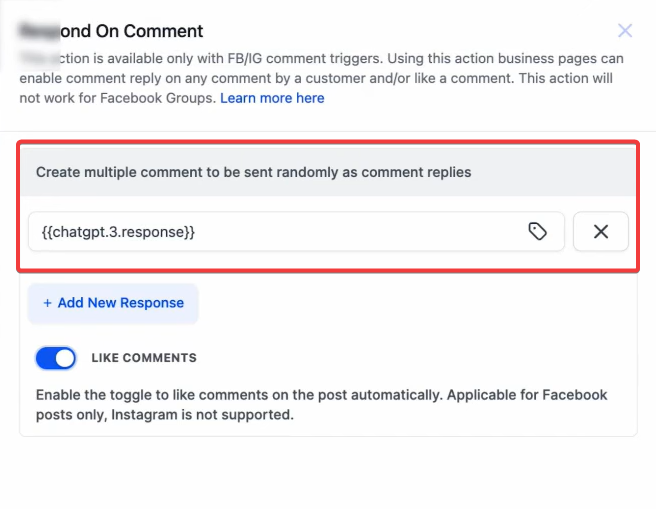The width and height of the screenshot is (656, 509).
Task: Toggle the Like Comments switch
Action: 56,358
